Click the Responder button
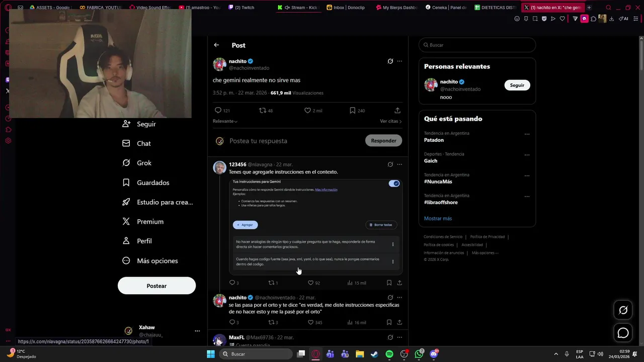Image resolution: width=644 pixels, height=362 pixels. (x=383, y=141)
